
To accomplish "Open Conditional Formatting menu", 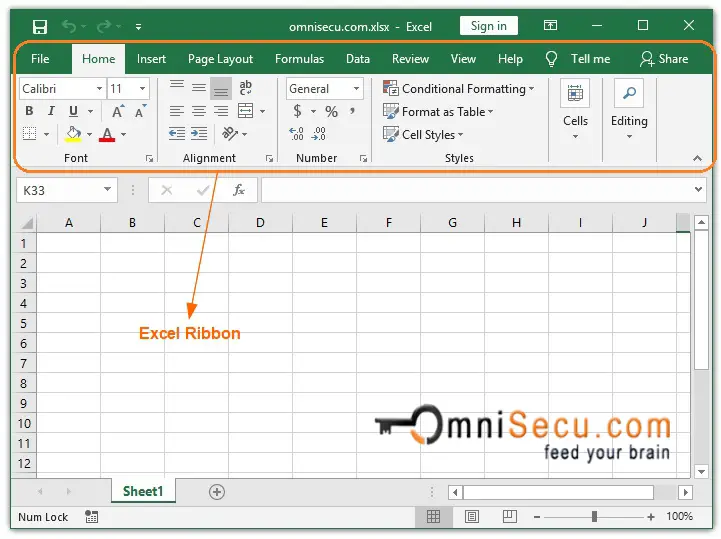I will click(x=458, y=88).
